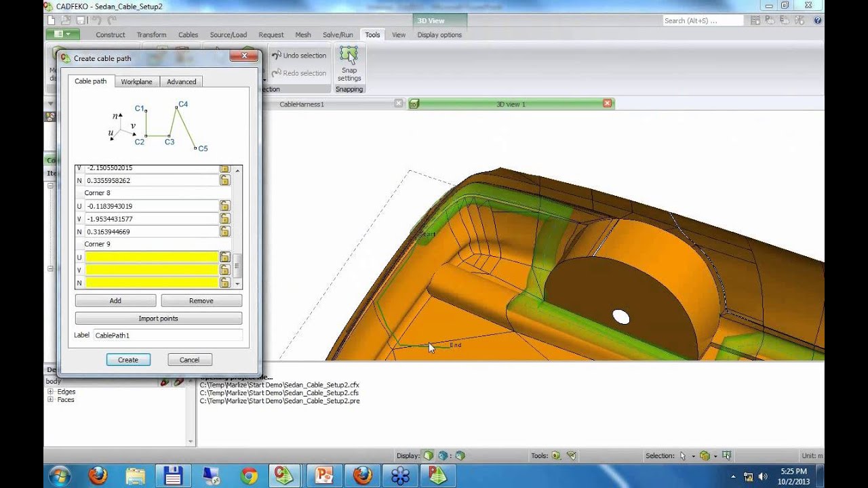Open Chrome from the taskbar
Image resolution: width=868 pixels, height=488 pixels.
pos(249,476)
